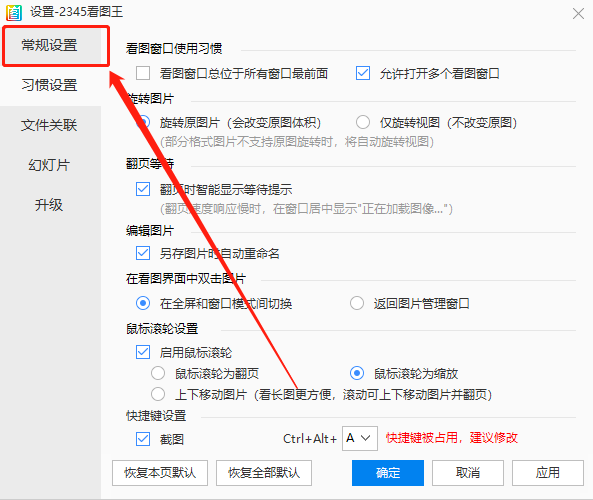Image resolution: width=593 pixels, height=500 pixels.
Task: Open the 文件关联 tab
Action: pos(50,125)
